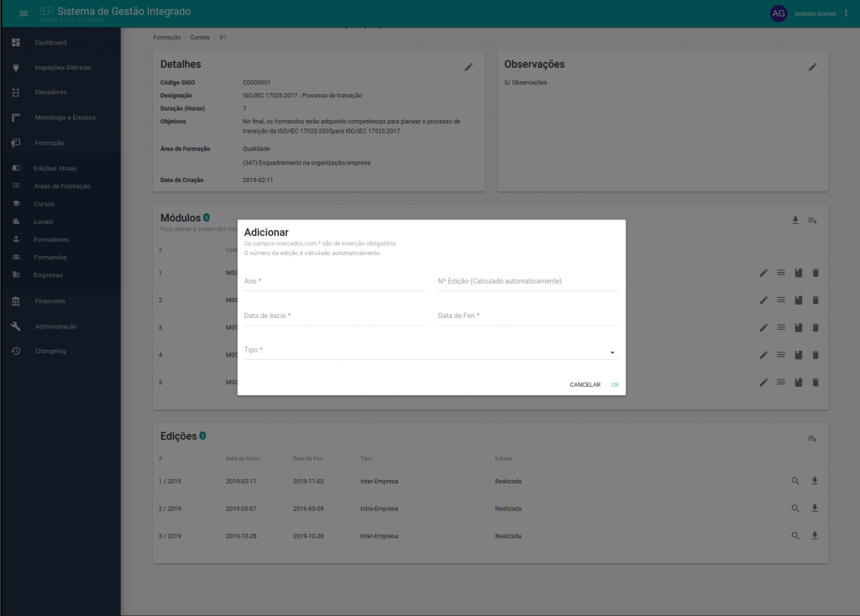
Task: Edit module row 1 with pencil icon
Action: [763, 273]
